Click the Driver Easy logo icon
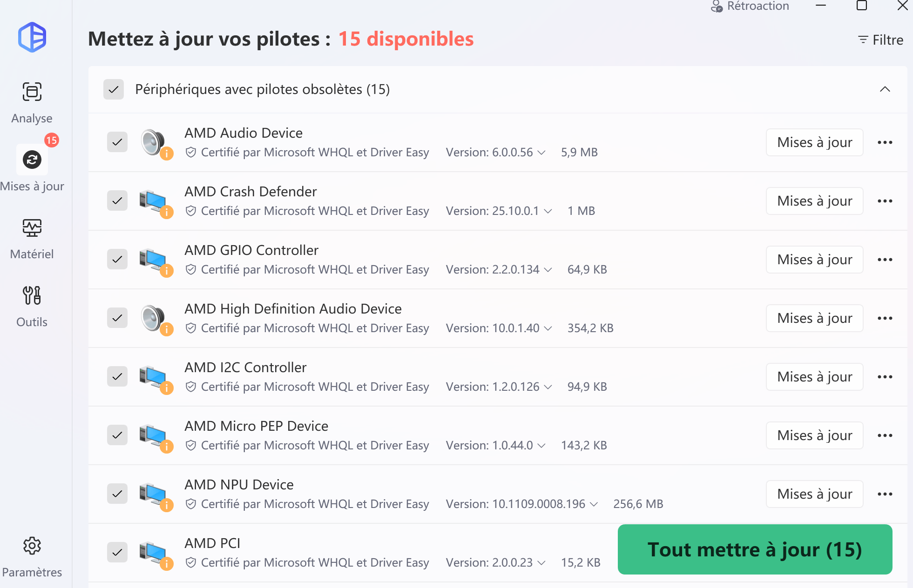 pyautogui.click(x=32, y=37)
